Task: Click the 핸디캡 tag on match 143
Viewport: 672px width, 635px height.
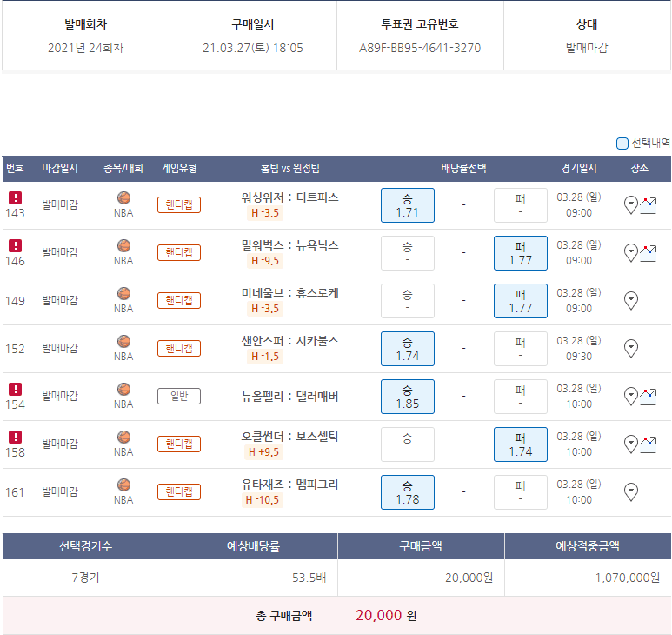Action: (x=179, y=204)
